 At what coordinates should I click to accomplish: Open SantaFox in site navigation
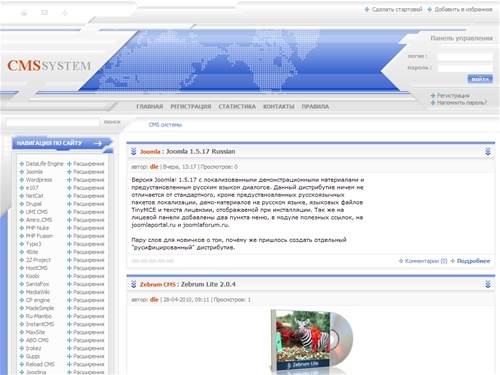point(37,284)
